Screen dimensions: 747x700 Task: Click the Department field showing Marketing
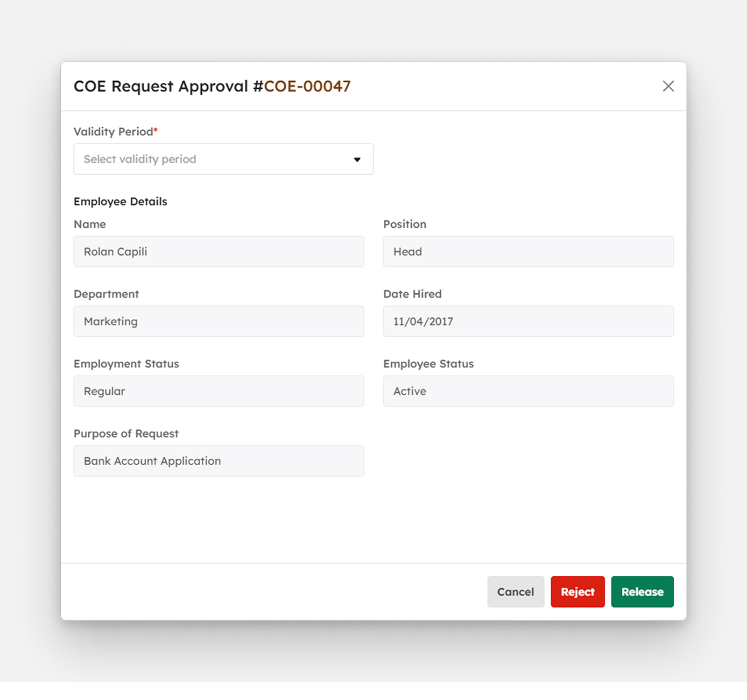click(x=218, y=321)
